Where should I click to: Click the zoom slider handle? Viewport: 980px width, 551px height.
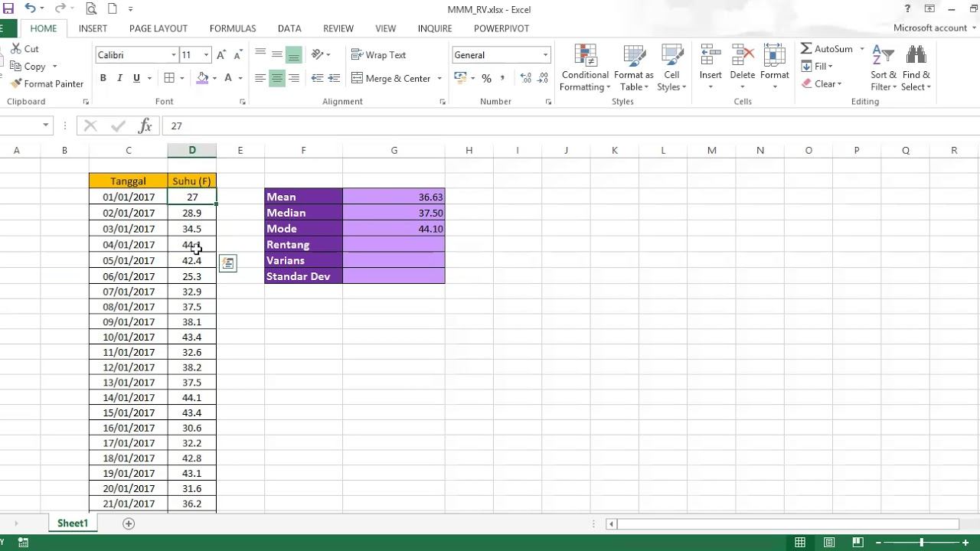pos(921,543)
